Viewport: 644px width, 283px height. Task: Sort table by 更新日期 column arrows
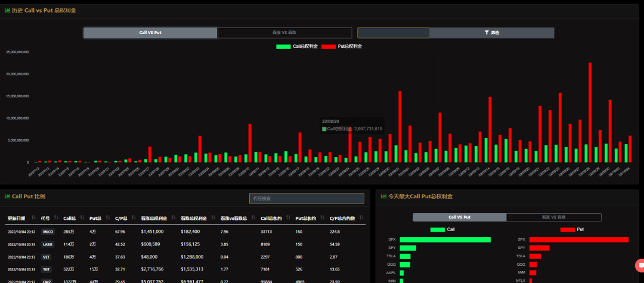coord(33,217)
